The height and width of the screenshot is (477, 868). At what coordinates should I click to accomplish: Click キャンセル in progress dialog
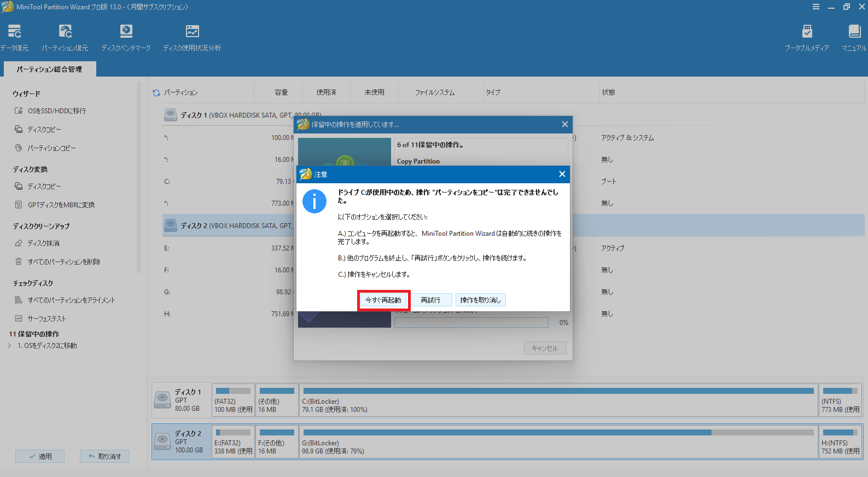tap(545, 348)
